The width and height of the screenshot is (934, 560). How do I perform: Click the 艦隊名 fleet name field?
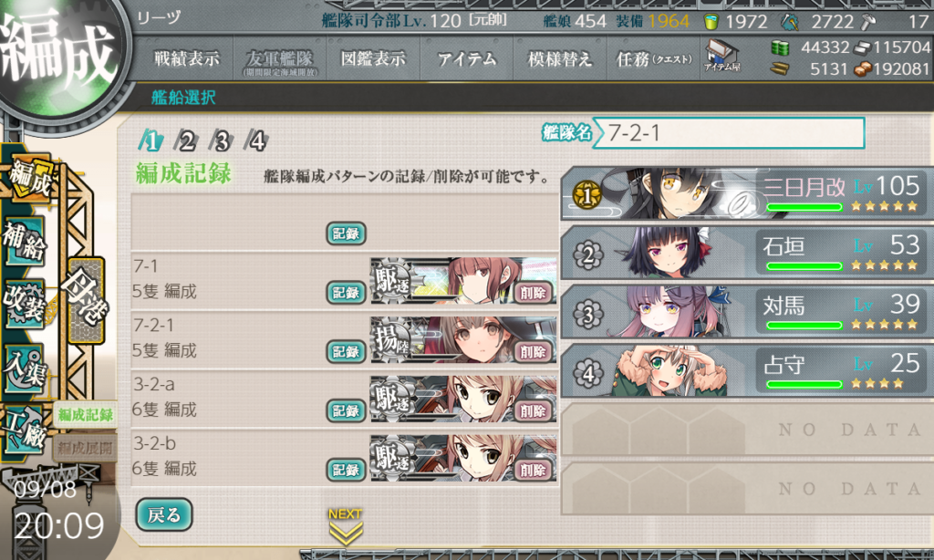point(728,133)
